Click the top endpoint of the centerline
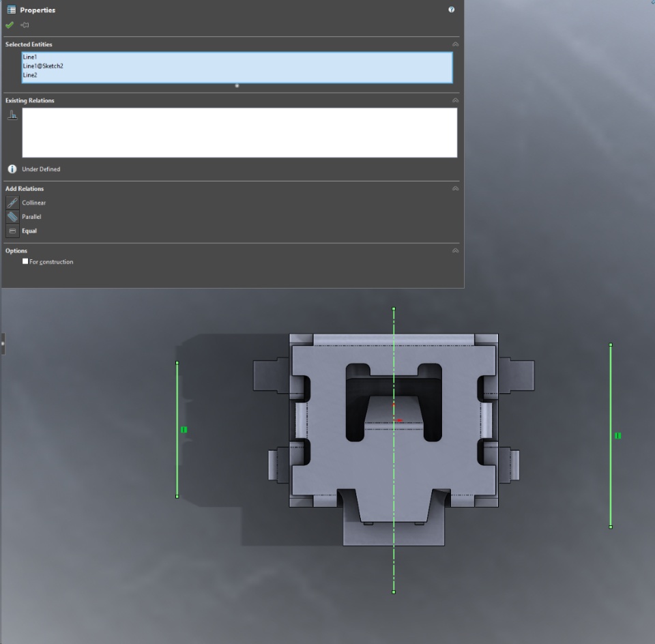 (394, 309)
